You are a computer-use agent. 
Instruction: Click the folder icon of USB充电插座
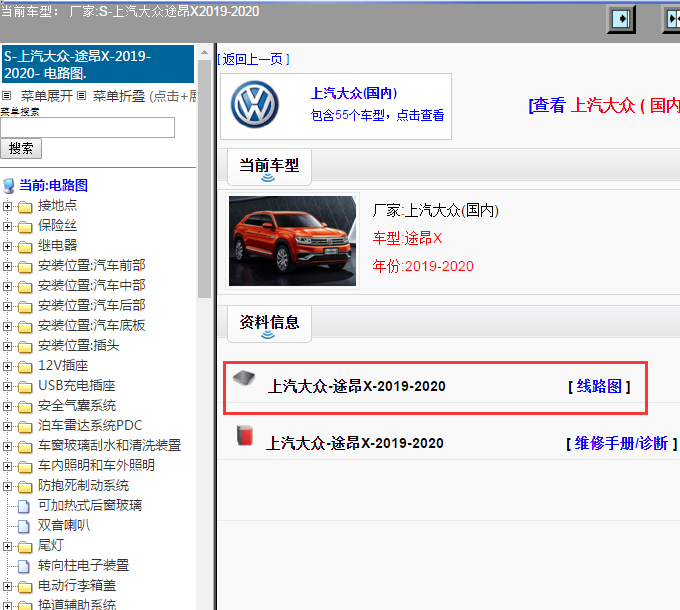tap(25, 387)
